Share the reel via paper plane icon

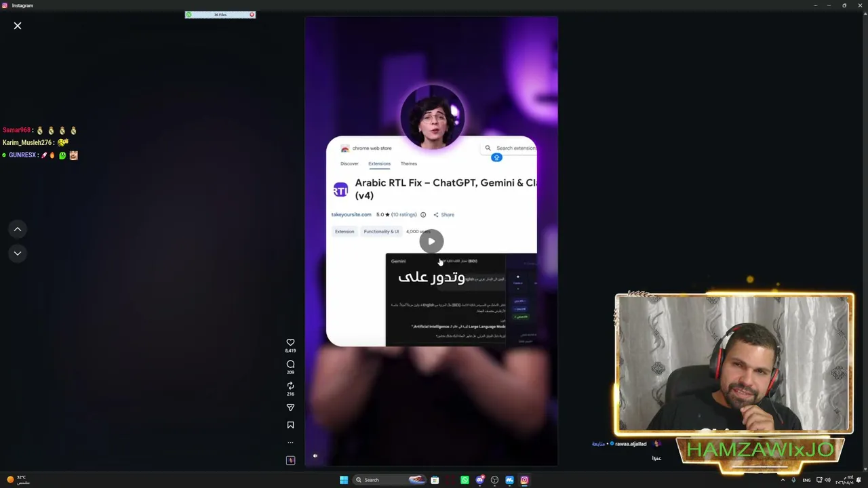point(290,407)
